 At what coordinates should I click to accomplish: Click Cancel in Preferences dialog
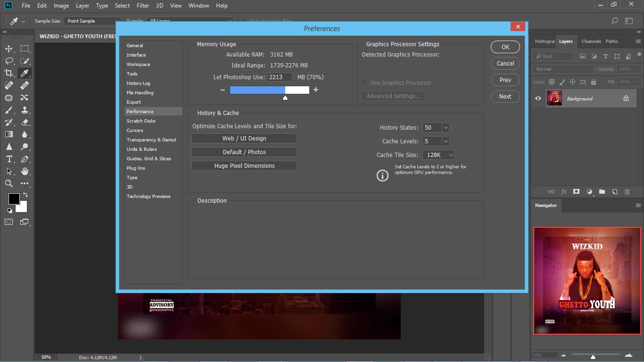pos(505,64)
